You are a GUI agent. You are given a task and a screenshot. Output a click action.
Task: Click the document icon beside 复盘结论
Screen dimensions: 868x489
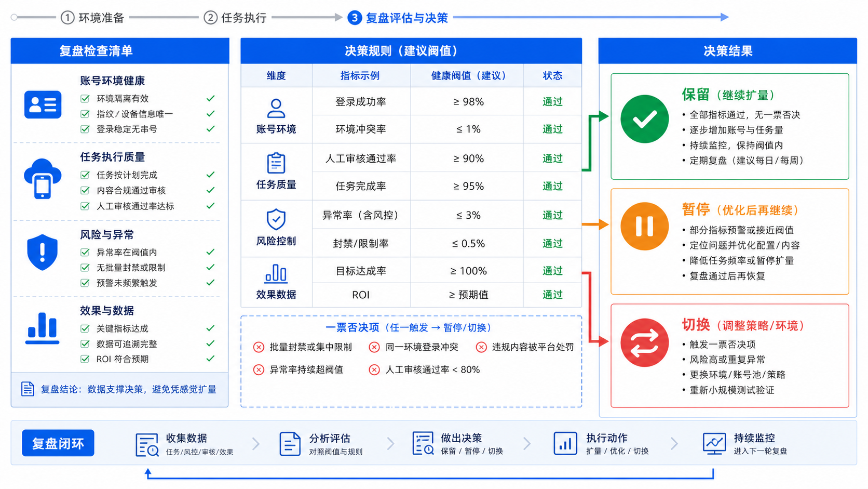tap(28, 389)
